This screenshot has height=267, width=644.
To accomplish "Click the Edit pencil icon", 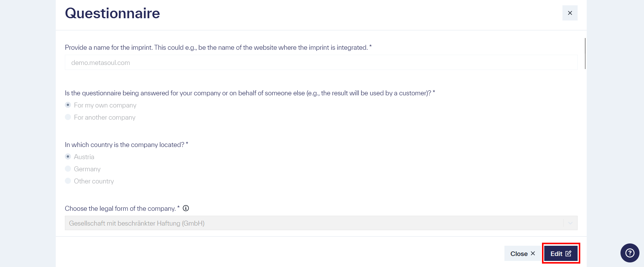I will coord(568,253).
